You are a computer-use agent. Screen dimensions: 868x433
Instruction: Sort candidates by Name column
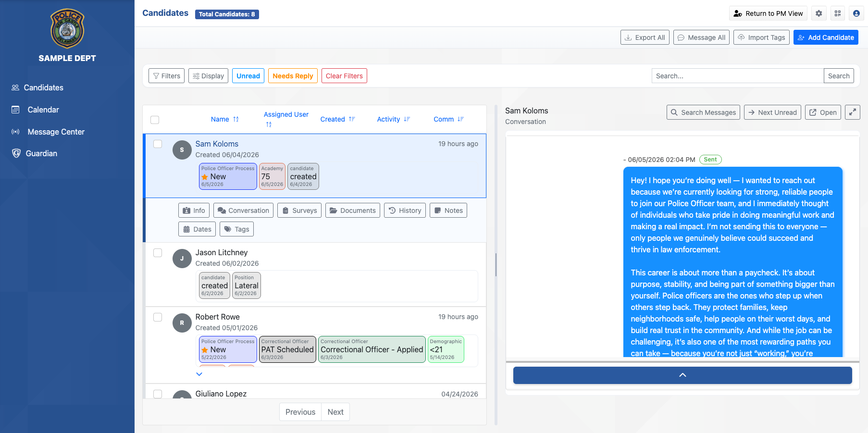point(224,119)
